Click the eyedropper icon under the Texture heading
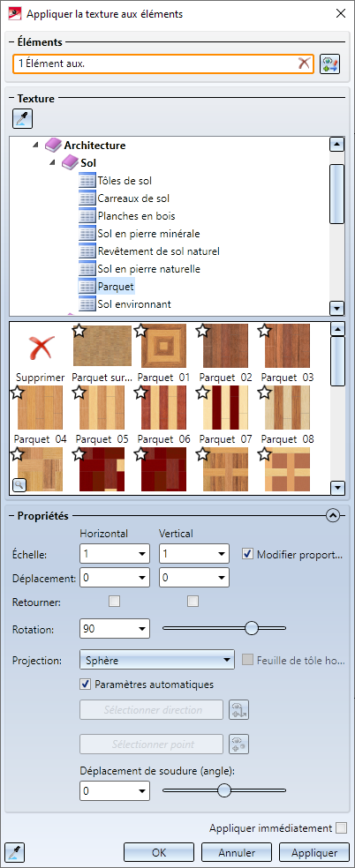 (x=23, y=119)
